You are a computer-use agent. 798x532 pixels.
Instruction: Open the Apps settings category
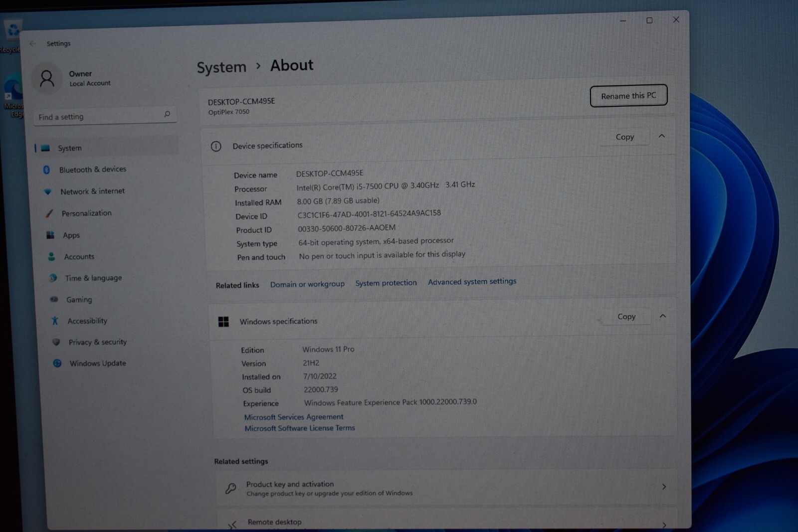[71, 235]
